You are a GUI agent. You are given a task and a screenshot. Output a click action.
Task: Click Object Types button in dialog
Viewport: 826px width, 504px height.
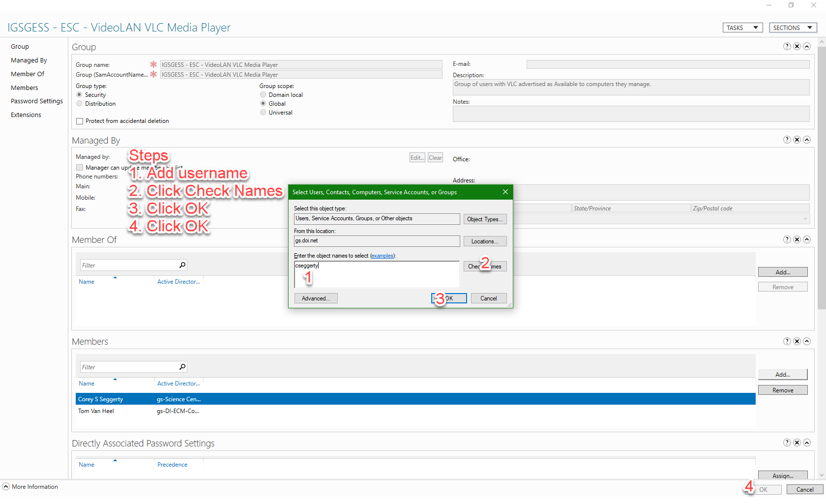(x=485, y=219)
